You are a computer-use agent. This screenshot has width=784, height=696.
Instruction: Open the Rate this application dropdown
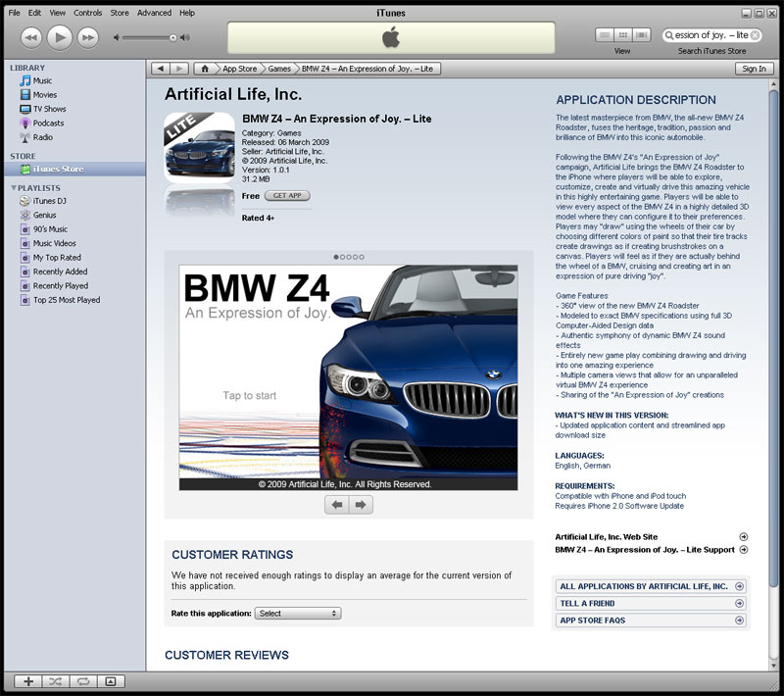pyautogui.click(x=298, y=613)
